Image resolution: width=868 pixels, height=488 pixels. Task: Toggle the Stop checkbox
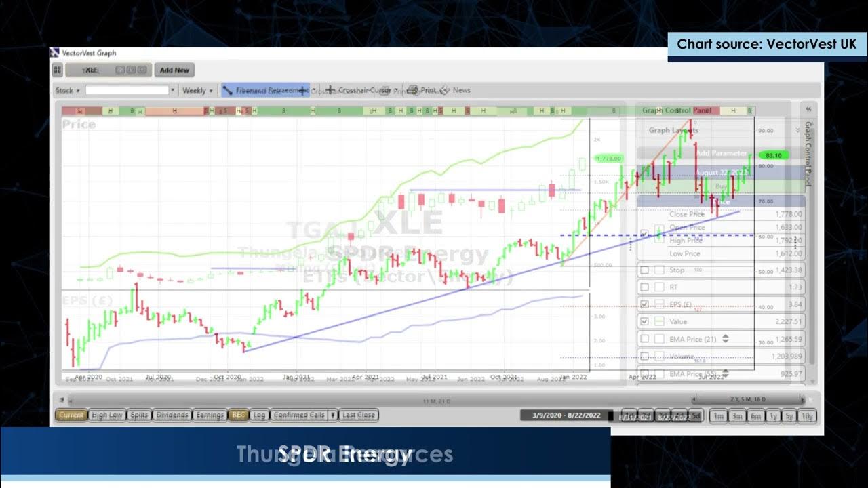point(644,270)
